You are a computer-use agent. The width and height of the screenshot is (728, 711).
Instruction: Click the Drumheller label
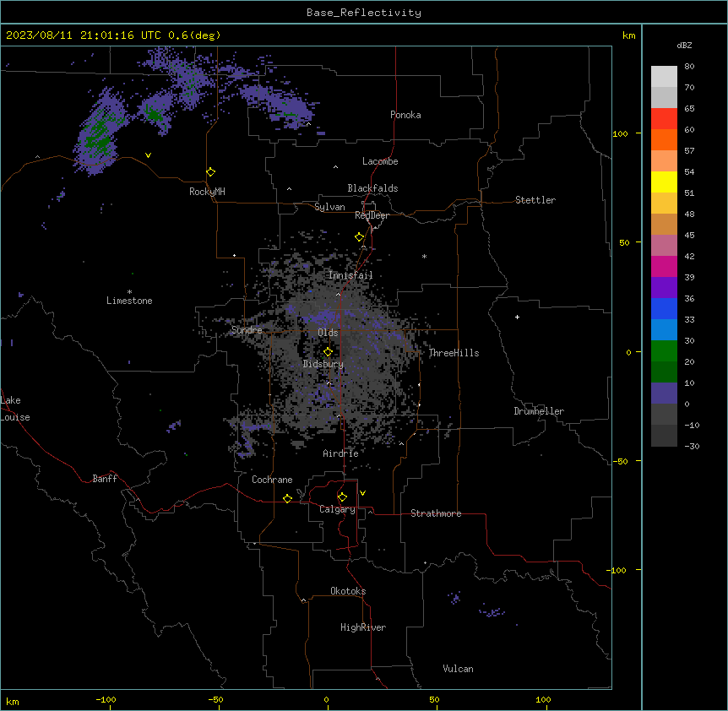click(x=539, y=411)
